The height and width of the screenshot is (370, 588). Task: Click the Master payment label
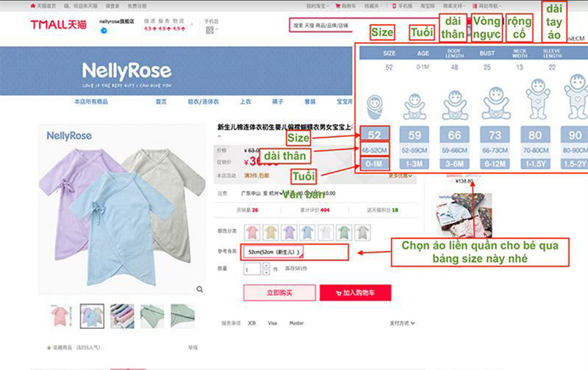(x=296, y=323)
